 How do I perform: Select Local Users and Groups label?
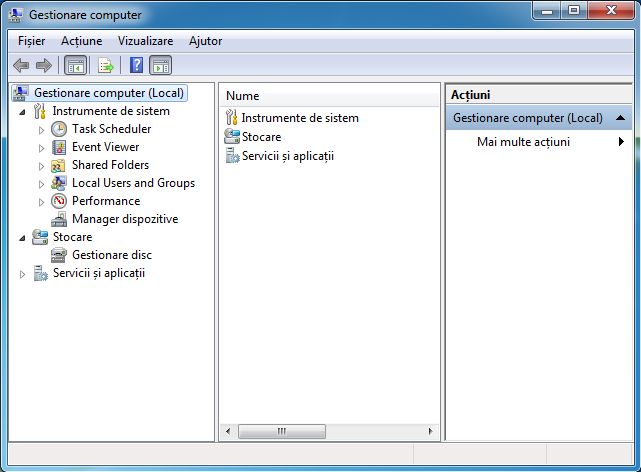(x=133, y=183)
